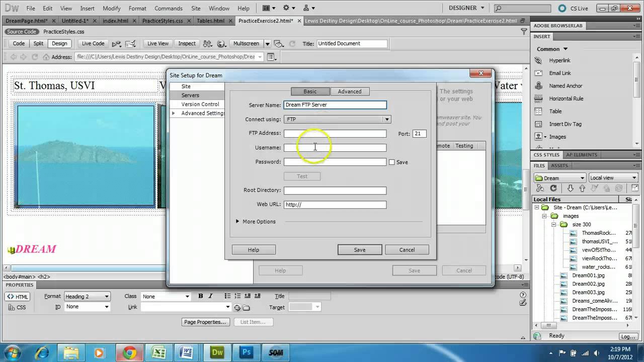
Task: Click the preview in browser globe icon
Action: (x=221, y=44)
